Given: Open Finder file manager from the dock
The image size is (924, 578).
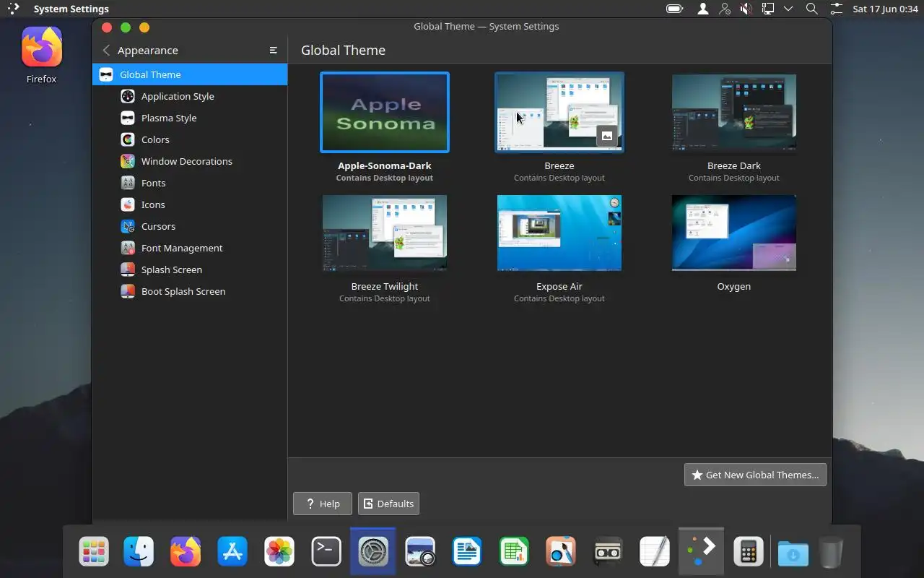Looking at the screenshot, I should pyautogui.click(x=139, y=552).
